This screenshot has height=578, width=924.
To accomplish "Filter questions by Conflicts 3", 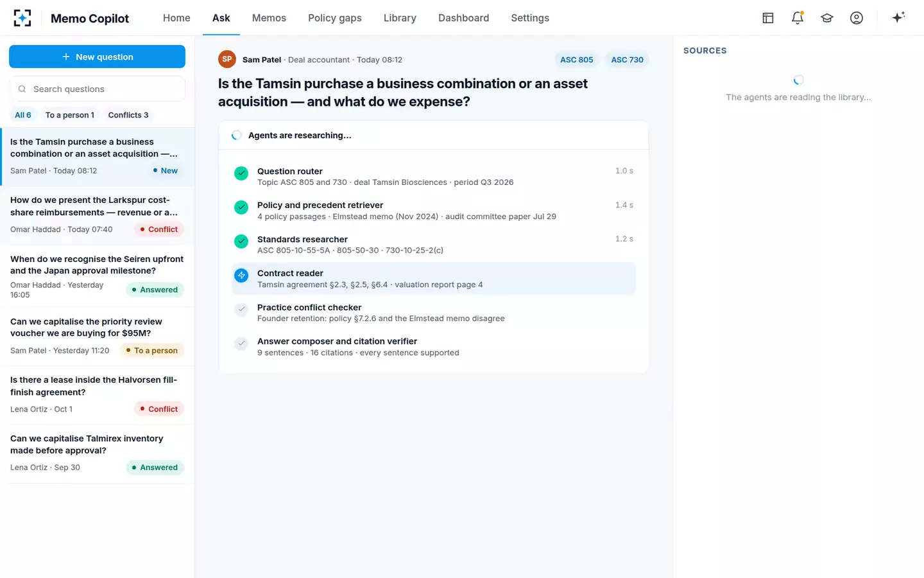I will tap(128, 115).
